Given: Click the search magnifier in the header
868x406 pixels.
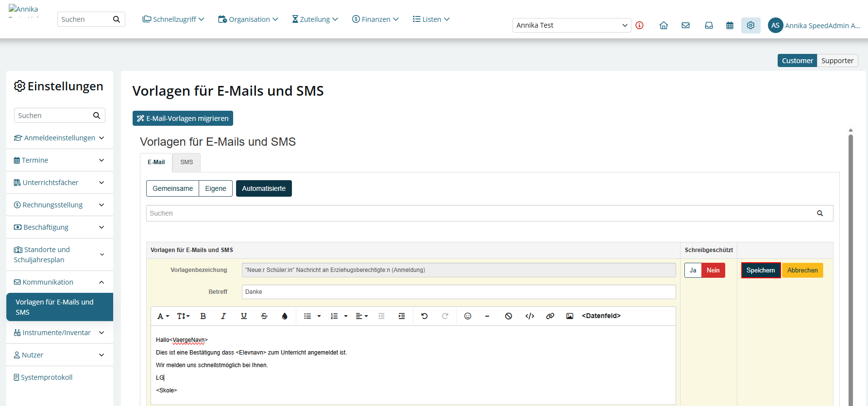Looking at the screenshot, I should pos(117,19).
